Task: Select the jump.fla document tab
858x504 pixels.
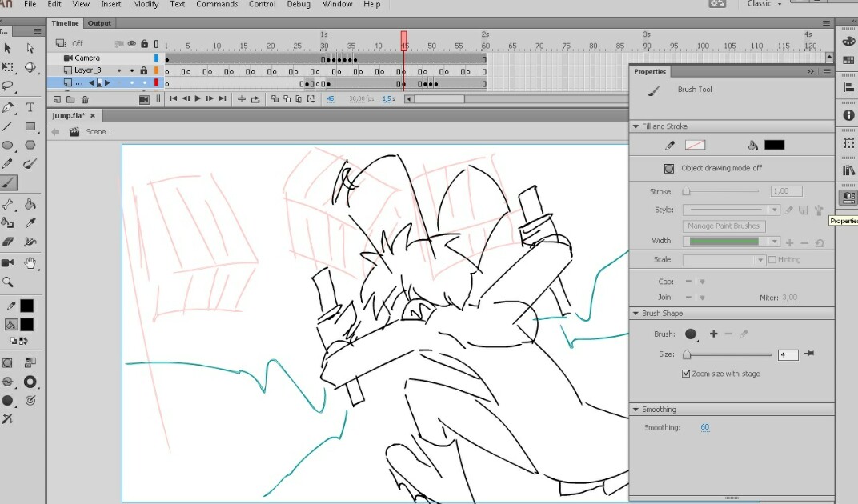Action: (x=69, y=115)
